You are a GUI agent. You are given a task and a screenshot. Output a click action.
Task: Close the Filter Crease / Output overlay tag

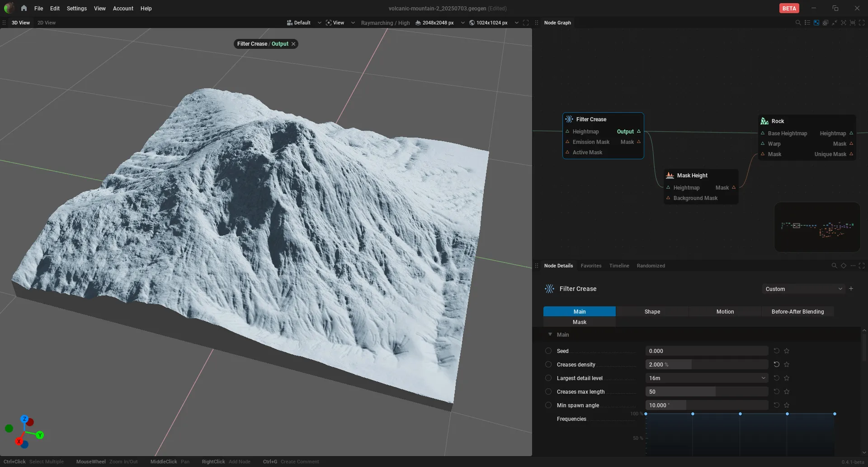[x=293, y=44]
